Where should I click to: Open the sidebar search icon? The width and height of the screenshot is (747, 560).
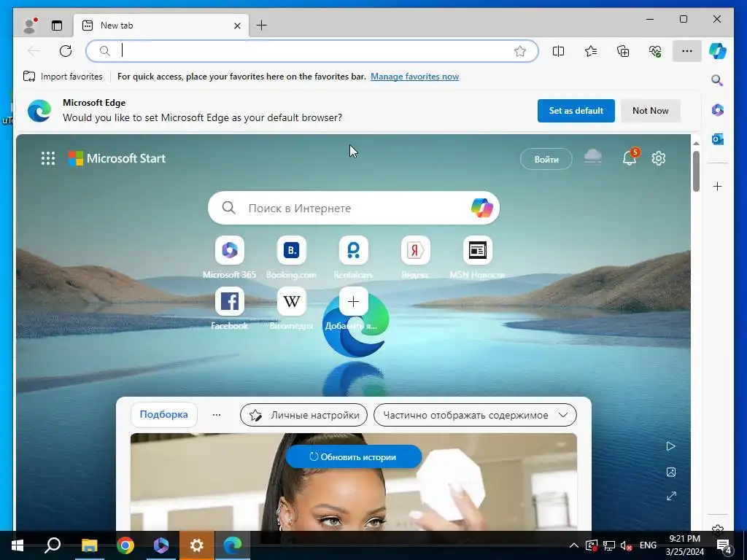pyautogui.click(x=718, y=80)
